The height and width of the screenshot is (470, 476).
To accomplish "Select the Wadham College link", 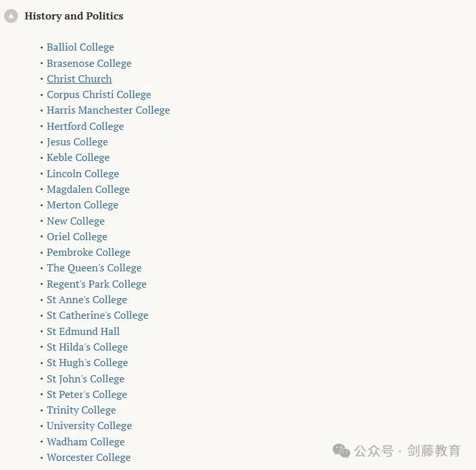I will tap(85, 442).
